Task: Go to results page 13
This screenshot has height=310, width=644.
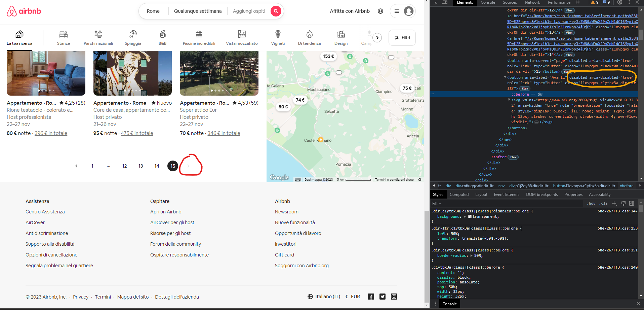Action: pyautogui.click(x=140, y=166)
